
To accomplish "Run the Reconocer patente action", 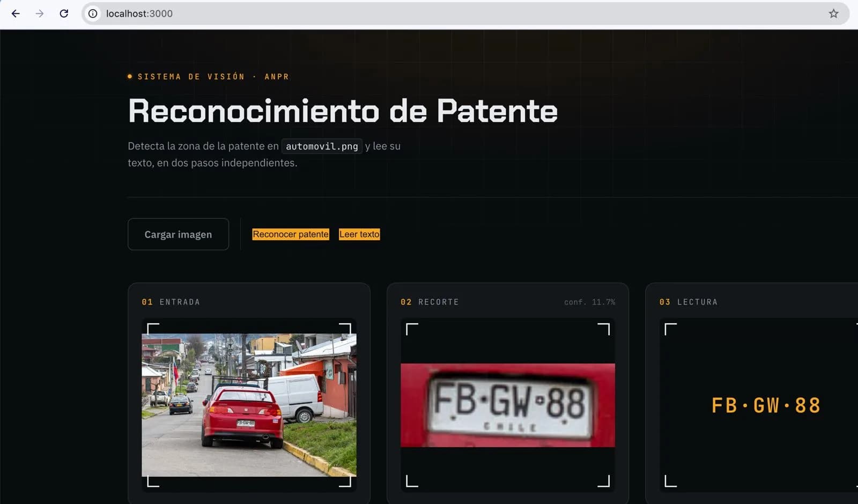I will point(291,234).
